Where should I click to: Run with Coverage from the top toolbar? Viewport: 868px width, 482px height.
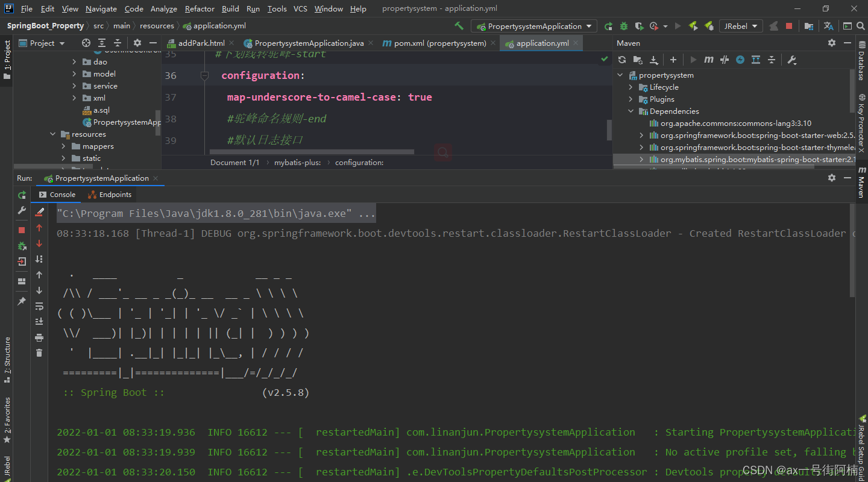639,26
